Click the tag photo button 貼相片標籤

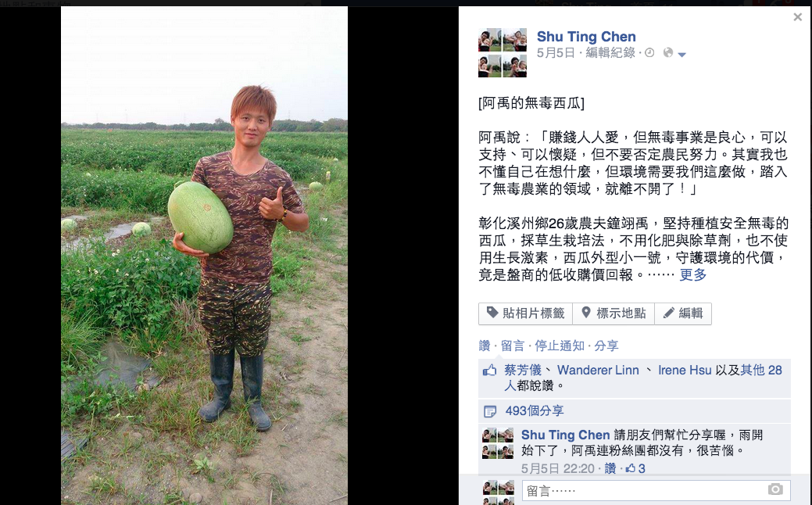[526, 313]
